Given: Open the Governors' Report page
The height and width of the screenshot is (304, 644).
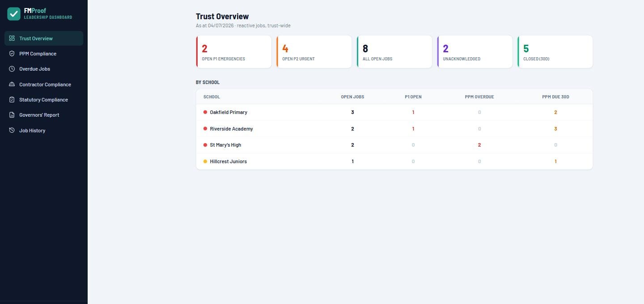Looking at the screenshot, I should click(44, 115).
